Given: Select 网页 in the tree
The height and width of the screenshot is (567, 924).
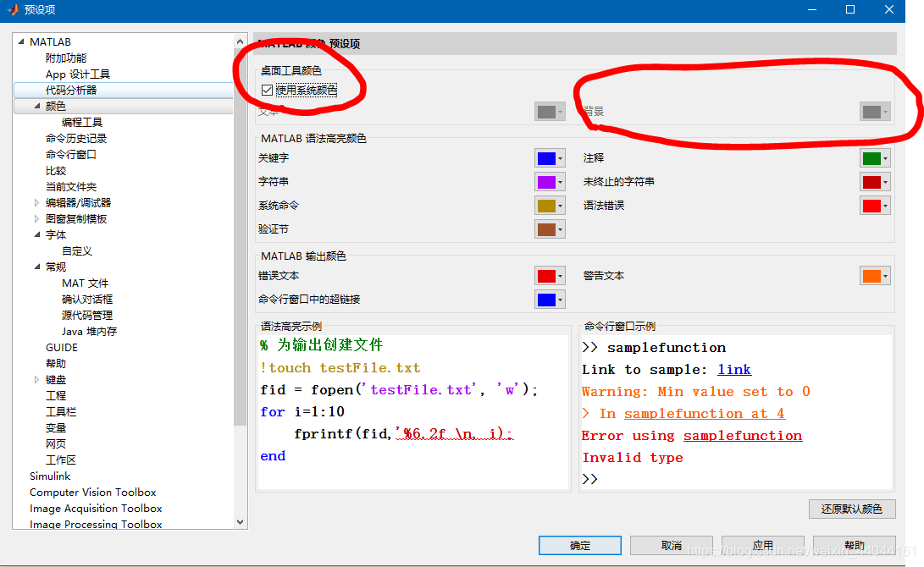Looking at the screenshot, I should [x=56, y=444].
